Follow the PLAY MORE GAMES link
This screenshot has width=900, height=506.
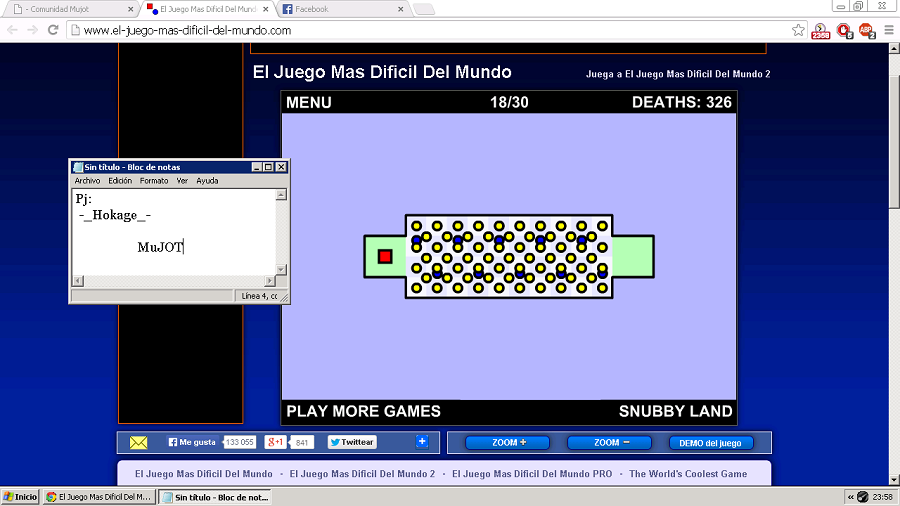[x=363, y=411]
